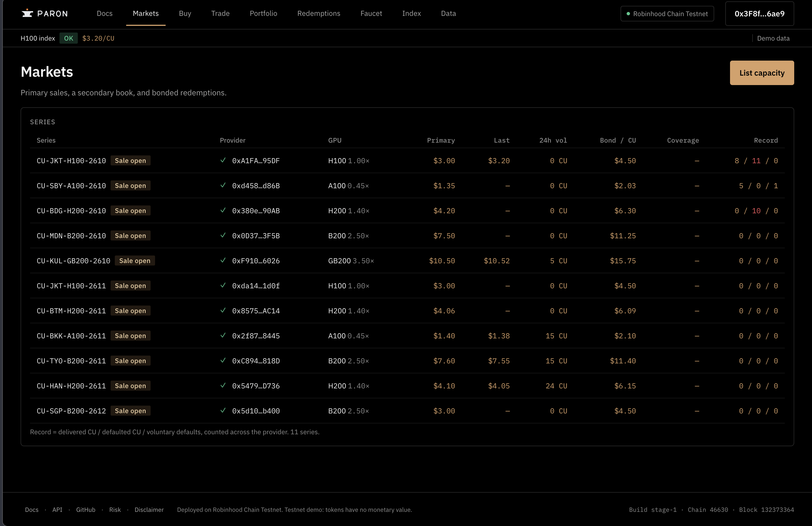
Task: Click the Markets tab
Action: click(146, 13)
